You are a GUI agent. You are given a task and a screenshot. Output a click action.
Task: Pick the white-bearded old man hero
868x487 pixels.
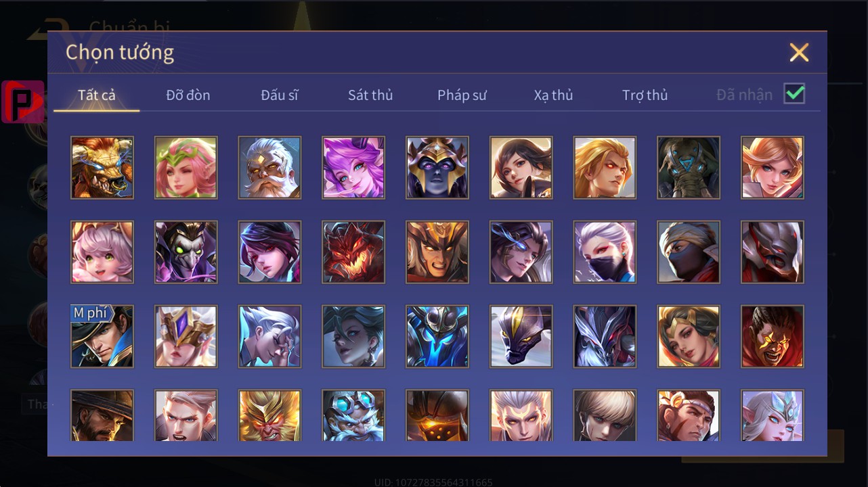click(269, 168)
